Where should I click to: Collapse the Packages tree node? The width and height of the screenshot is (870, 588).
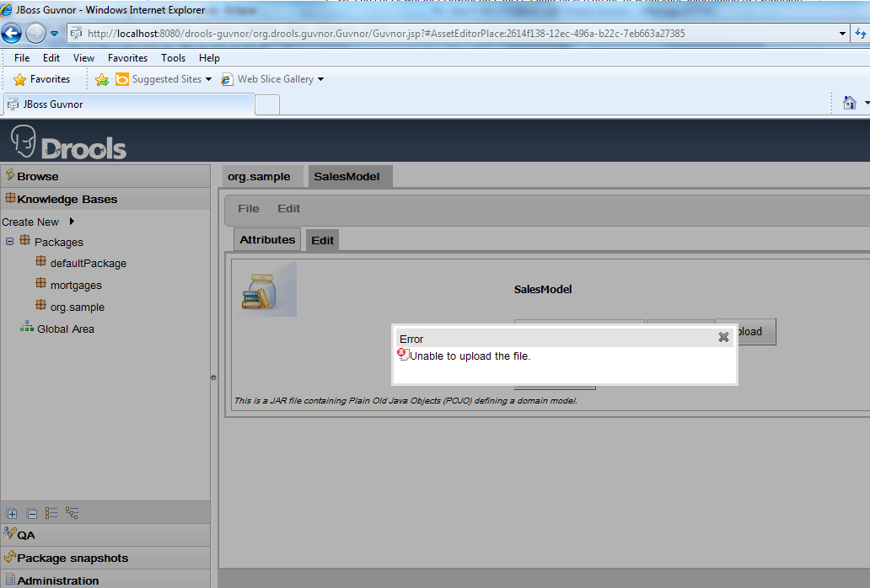click(9, 242)
